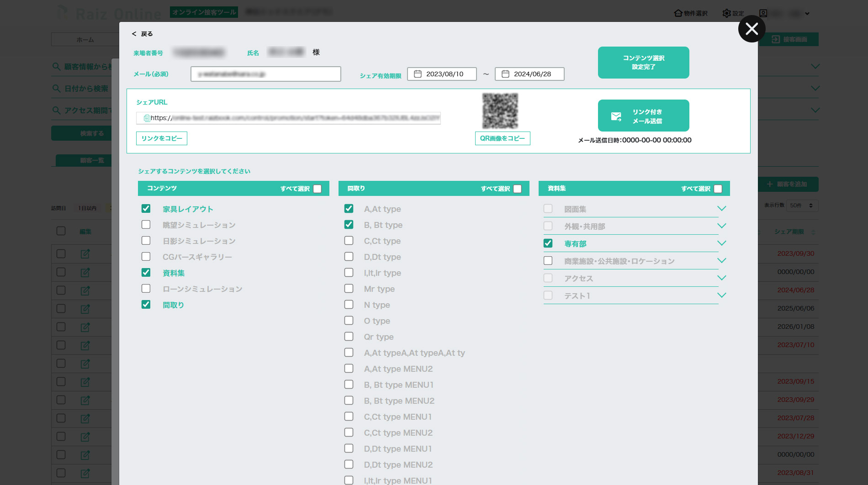Screen dimensions: 868x485
Task: Click the mail envelope icon on the send button
Action: [616, 116]
